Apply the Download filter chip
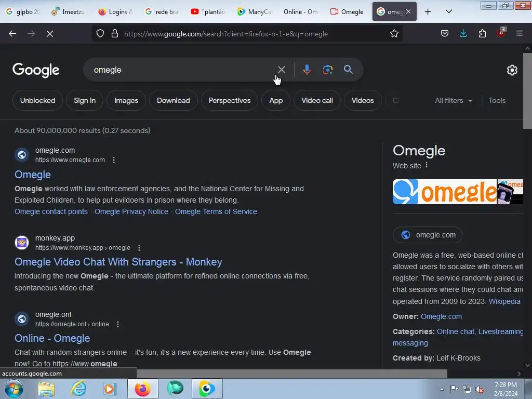532x399 pixels. point(174,100)
